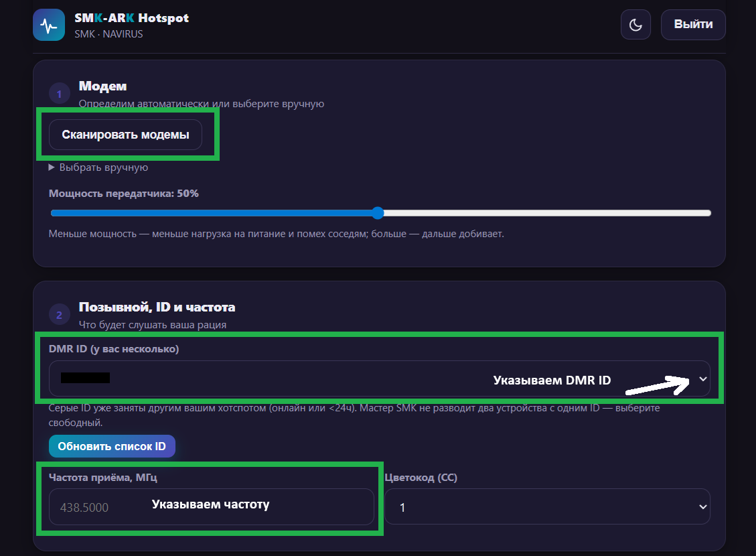Log out with the Выйти button

tap(693, 25)
